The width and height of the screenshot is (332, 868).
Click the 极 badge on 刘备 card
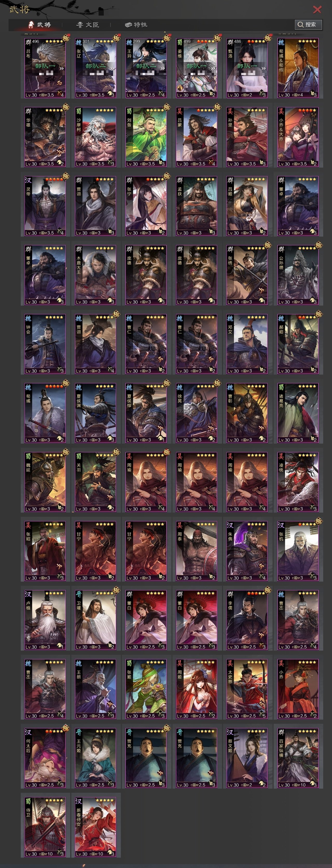pyautogui.click(x=167, y=107)
